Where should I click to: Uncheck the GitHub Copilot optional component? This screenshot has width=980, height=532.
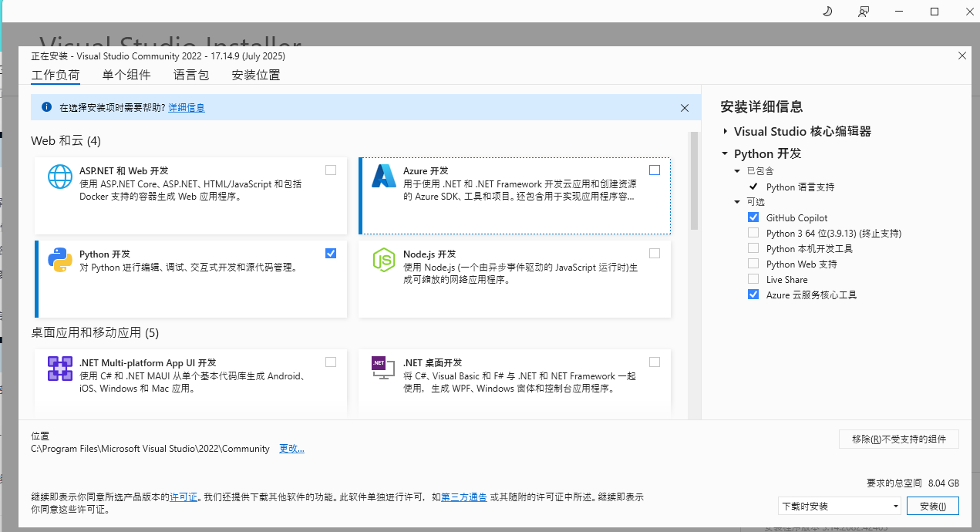pos(753,217)
